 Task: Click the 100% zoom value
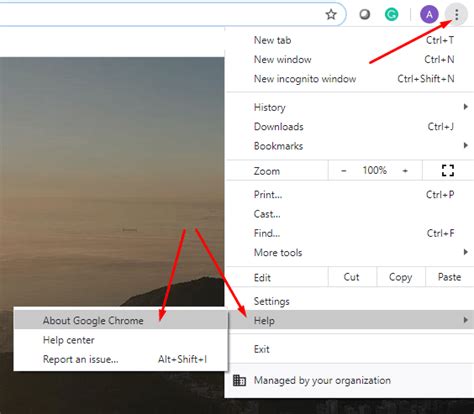pyautogui.click(x=375, y=170)
